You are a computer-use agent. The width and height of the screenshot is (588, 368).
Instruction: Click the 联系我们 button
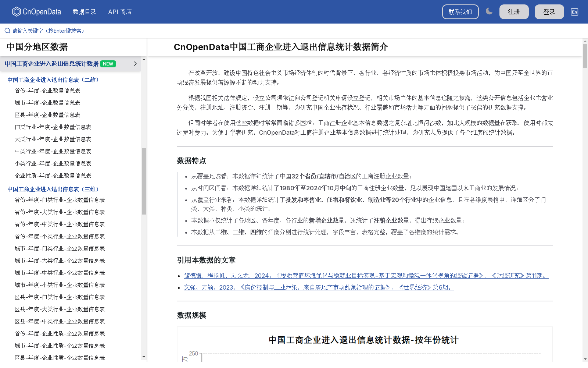460,12
